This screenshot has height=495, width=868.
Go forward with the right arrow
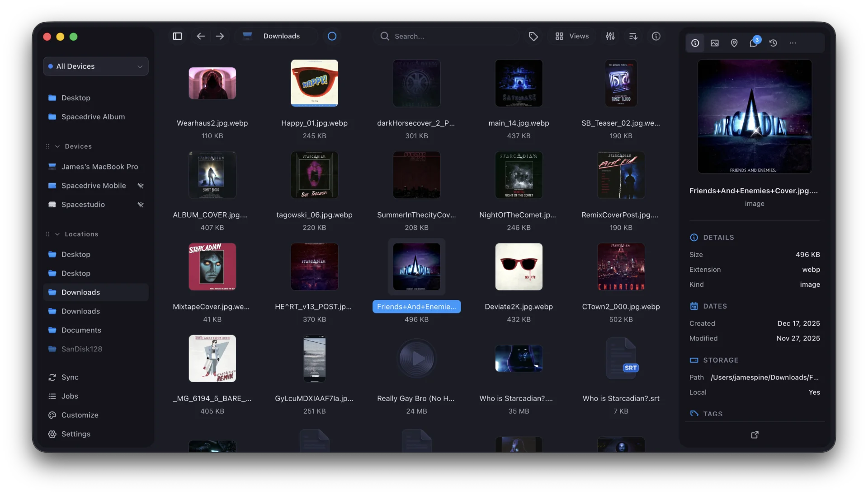click(220, 36)
